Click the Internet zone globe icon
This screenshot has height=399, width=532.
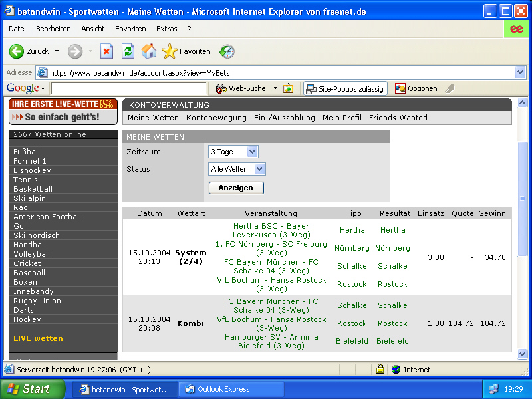[x=396, y=369]
